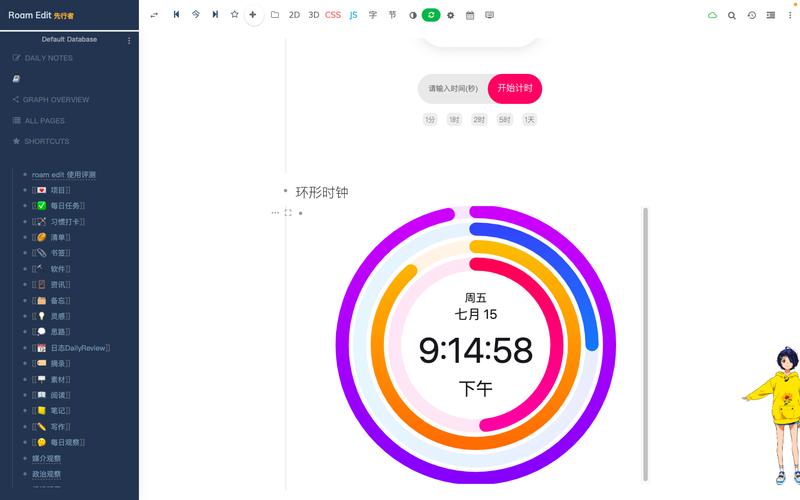Open the folder icon in toolbar
The image size is (800, 500).
275,15
